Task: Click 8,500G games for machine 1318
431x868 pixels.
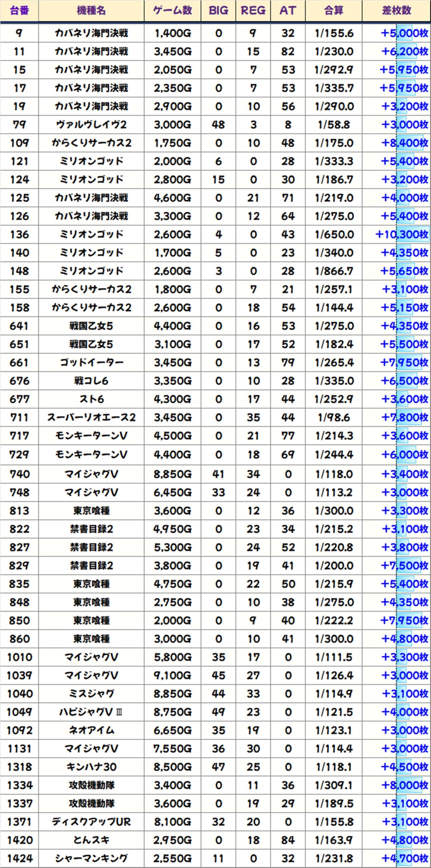Action: 172,767
